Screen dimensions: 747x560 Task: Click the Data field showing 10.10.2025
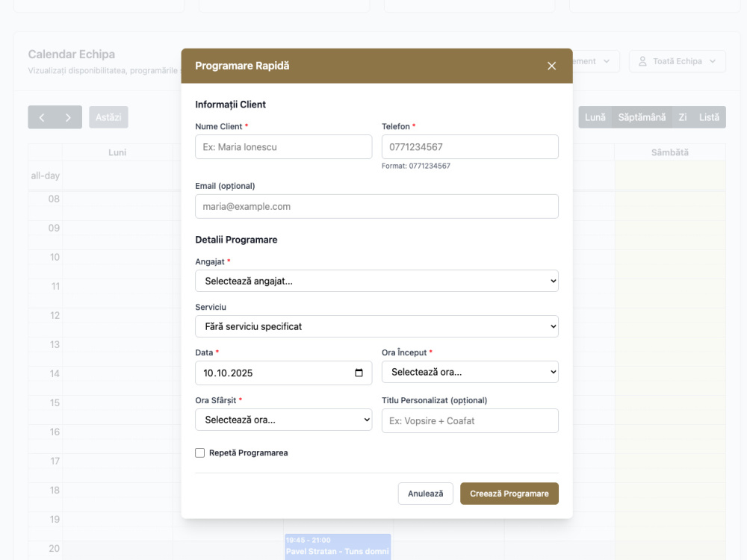pyautogui.click(x=283, y=373)
